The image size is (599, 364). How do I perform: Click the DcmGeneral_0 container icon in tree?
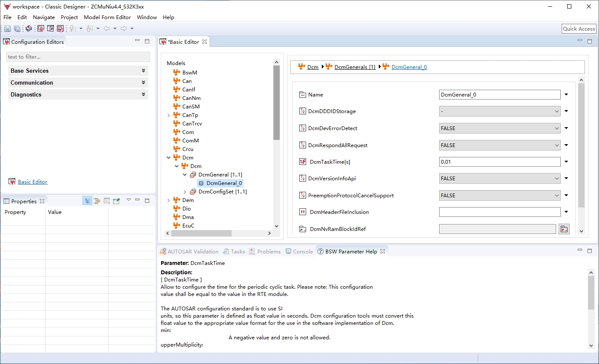coord(201,183)
